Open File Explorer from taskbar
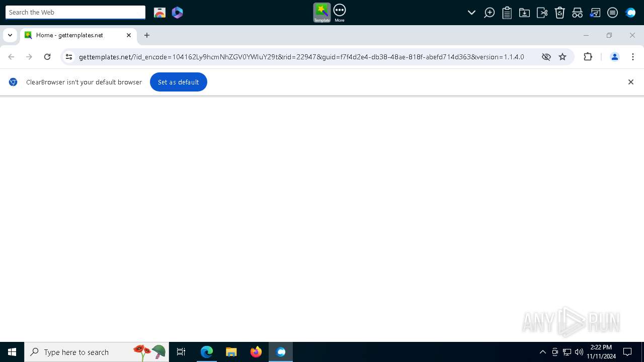Screen dimensions: 644x362 pos(231,352)
